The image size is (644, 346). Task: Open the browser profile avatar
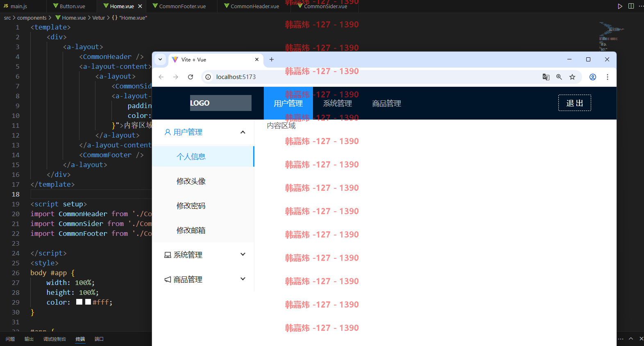(x=593, y=77)
